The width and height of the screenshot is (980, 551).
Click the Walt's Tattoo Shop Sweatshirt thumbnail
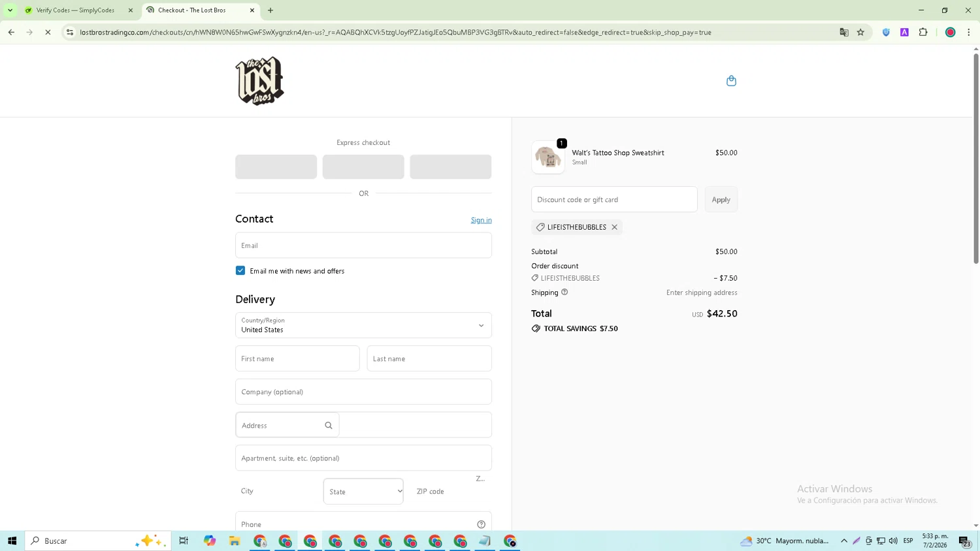[547, 157]
